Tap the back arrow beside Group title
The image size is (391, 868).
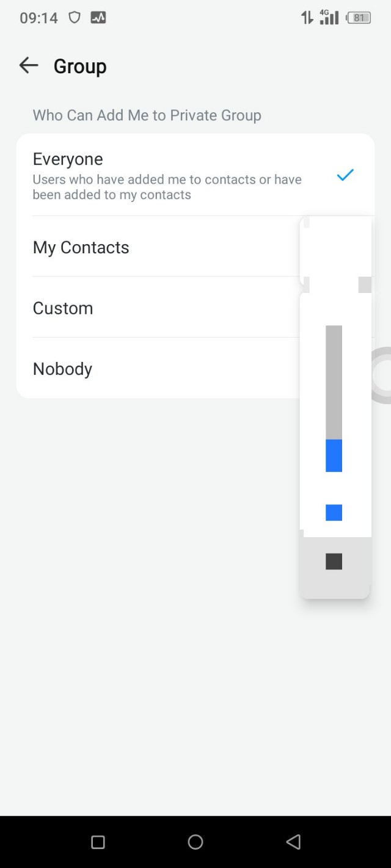[x=29, y=65]
